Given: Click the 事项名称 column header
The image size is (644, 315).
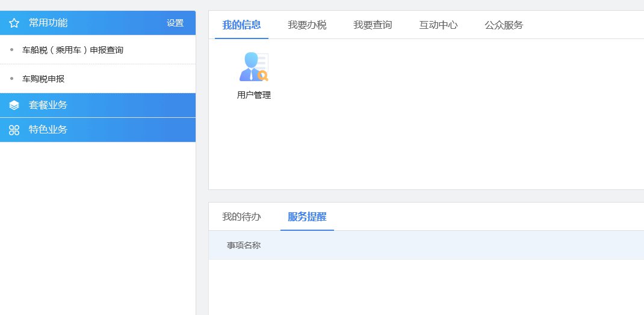Looking at the screenshot, I should (x=244, y=245).
